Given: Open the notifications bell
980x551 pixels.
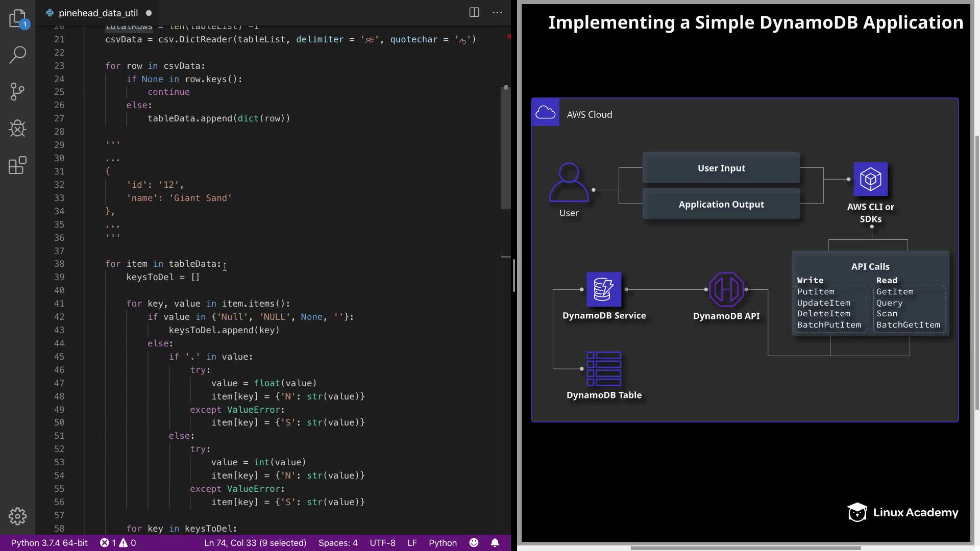Looking at the screenshot, I should 495,543.
